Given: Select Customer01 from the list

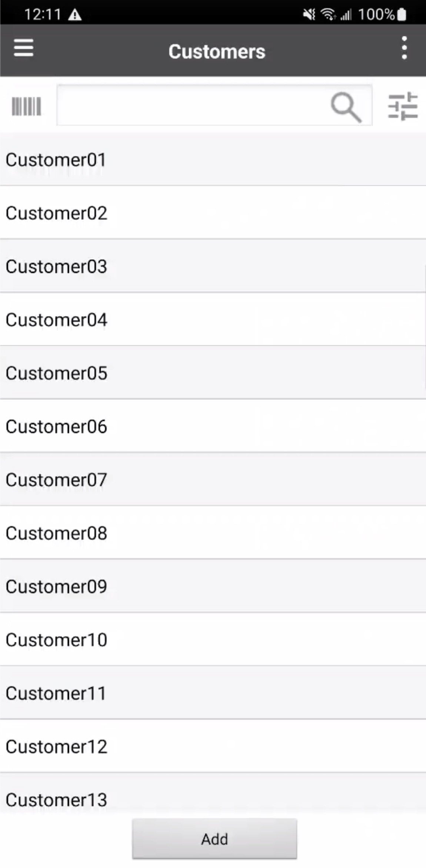Looking at the screenshot, I should pos(213,160).
